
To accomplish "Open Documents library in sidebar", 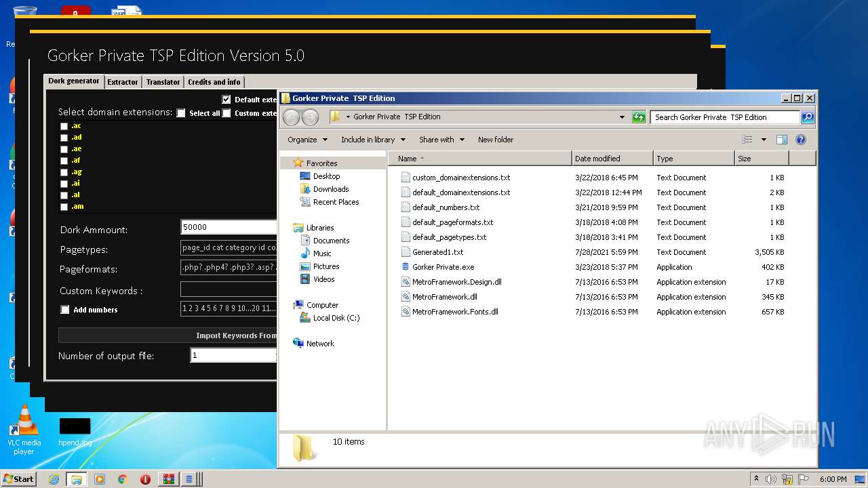I will pyautogui.click(x=331, y=241).
